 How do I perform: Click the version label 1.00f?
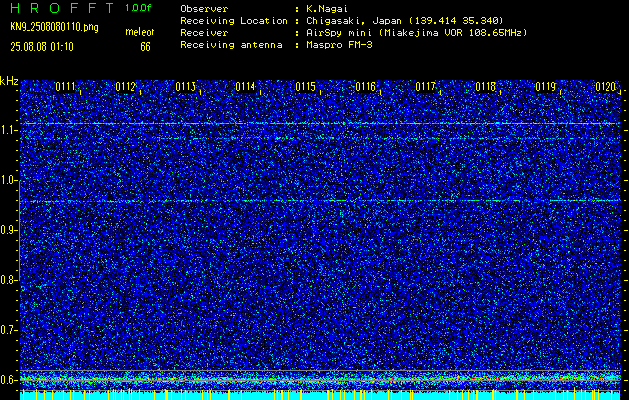point(138,8)
